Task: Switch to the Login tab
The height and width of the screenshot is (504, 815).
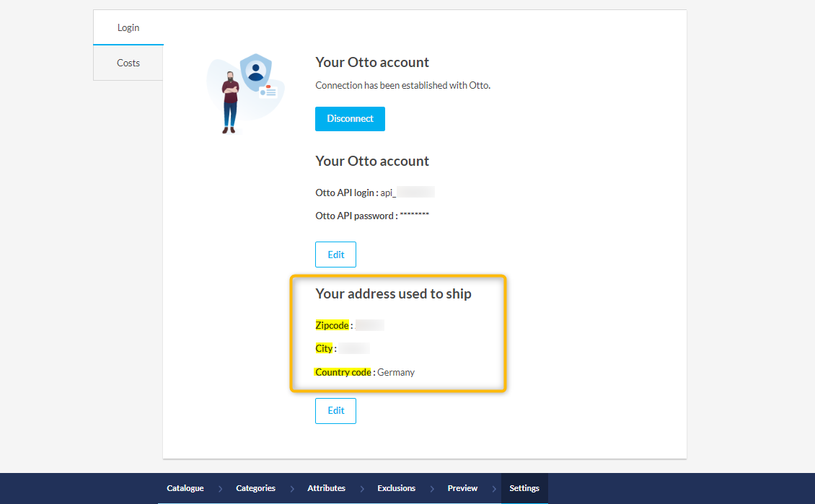Action: [x=128, y=27]
